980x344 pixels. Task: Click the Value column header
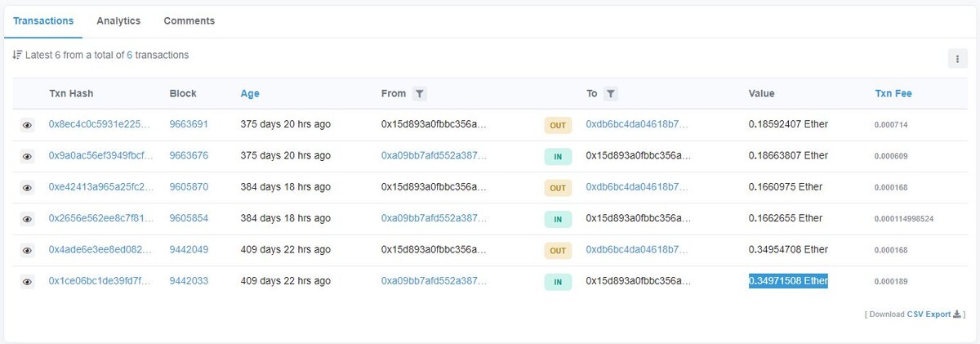pyautogui.click(x=762, y=94)
